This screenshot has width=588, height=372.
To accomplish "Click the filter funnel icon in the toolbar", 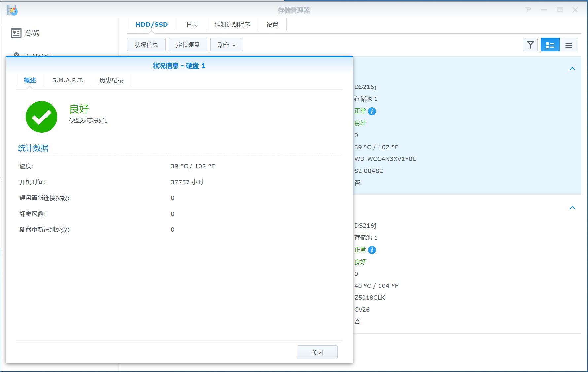I will [x=530, y=45].
